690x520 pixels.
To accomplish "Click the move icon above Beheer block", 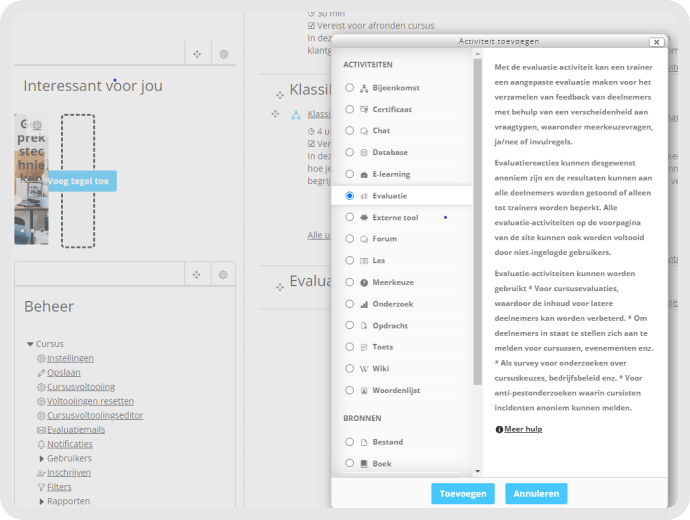I will [196, 275].
